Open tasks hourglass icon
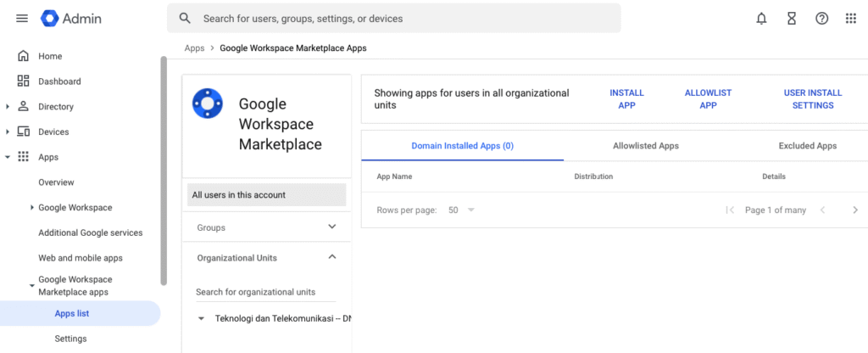 (792, 19)
